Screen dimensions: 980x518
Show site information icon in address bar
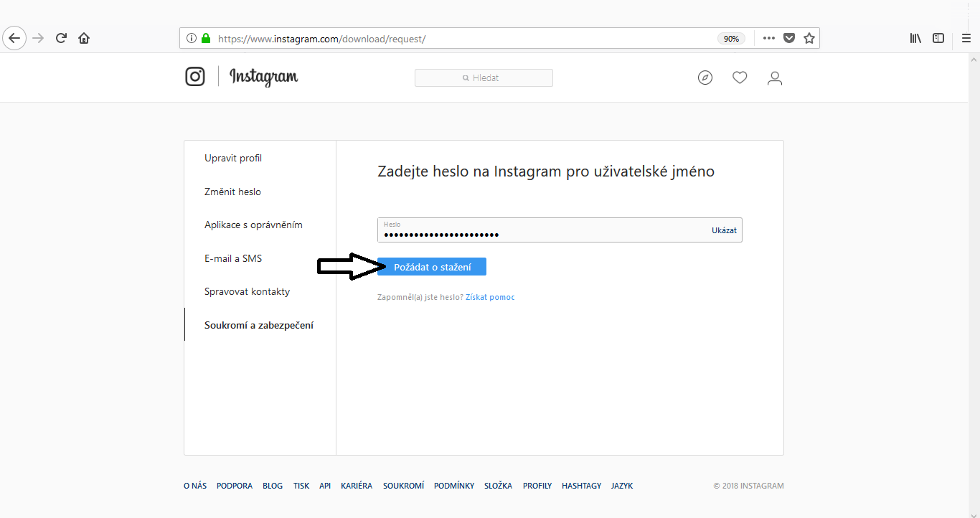[192, 39]
